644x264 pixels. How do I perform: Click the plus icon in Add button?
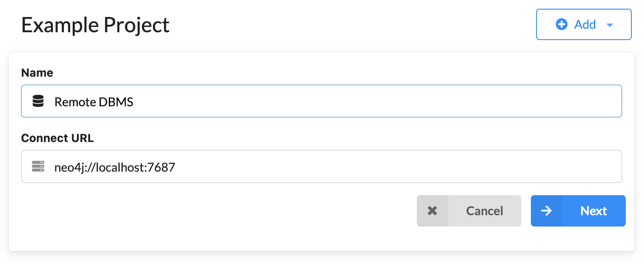point(562,24)
